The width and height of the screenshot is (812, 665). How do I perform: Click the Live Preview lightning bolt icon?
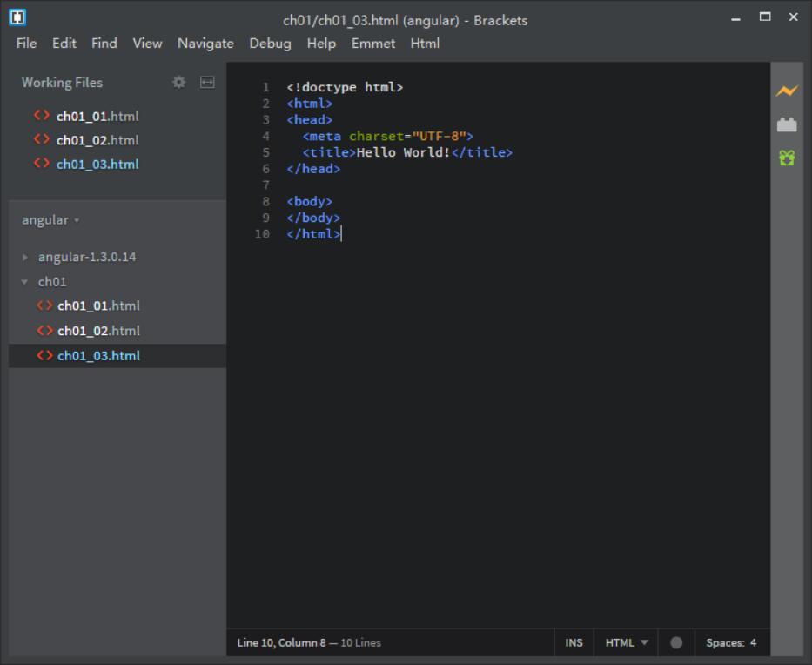tap(787, 91)
